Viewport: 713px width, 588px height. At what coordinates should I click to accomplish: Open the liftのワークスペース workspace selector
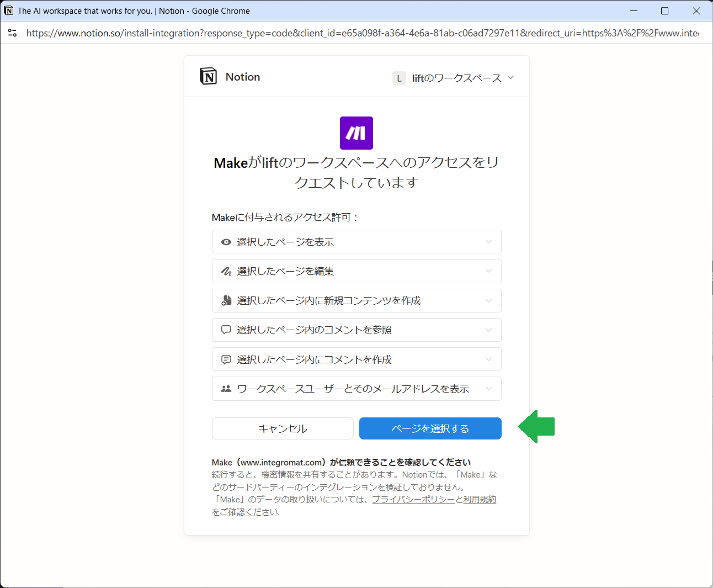coord(453,78)
